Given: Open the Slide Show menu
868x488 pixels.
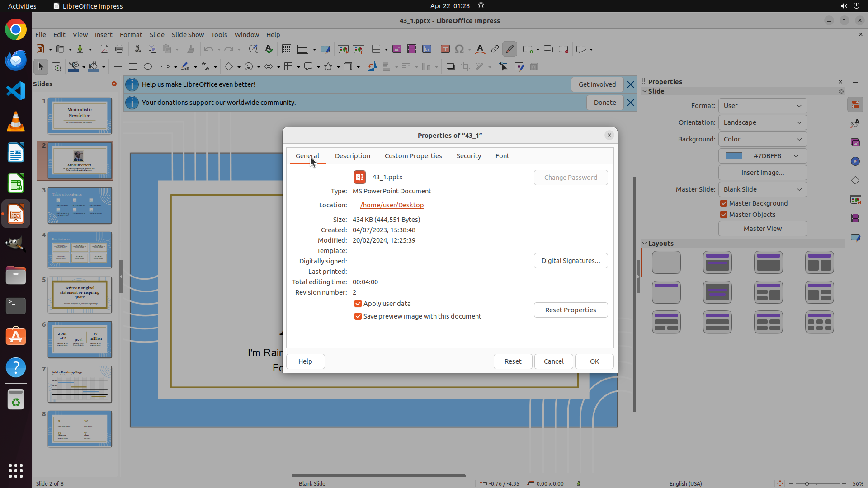Looking at the screenshot, I should pos(188,35).
